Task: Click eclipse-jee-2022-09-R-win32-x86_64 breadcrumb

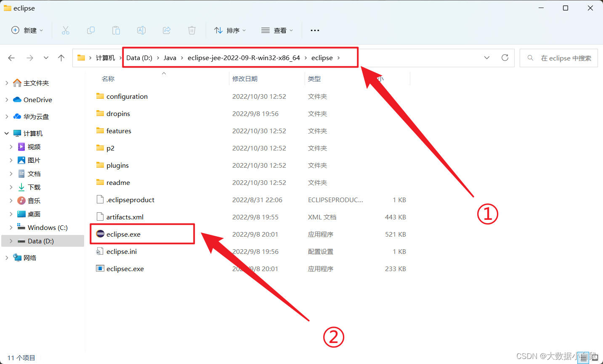Action: pyautogui.click(x=244, y=58)
